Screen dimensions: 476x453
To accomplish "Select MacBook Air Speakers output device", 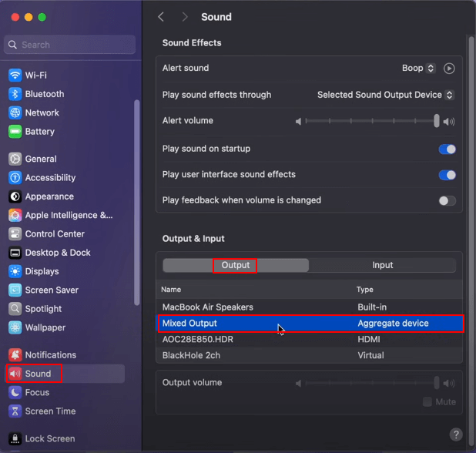I will point(309,307).
